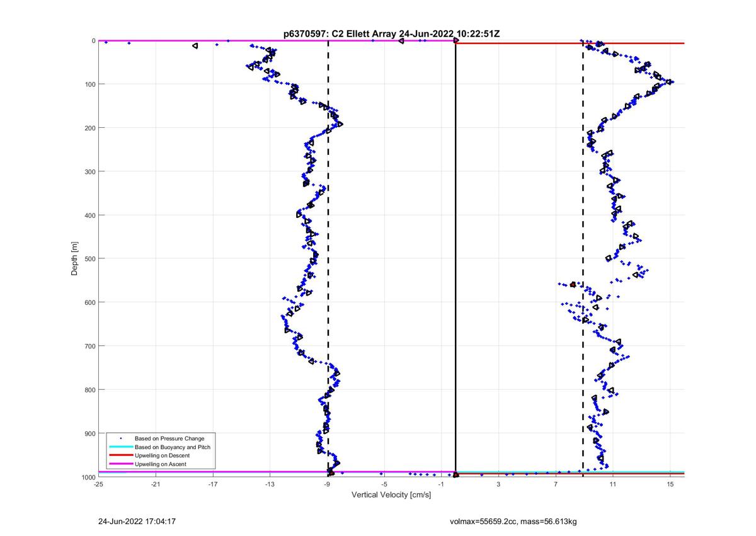This screenshot has height=536, width=756.
Task: Click the x-axis tick label '3'
Action: [499, 484]
